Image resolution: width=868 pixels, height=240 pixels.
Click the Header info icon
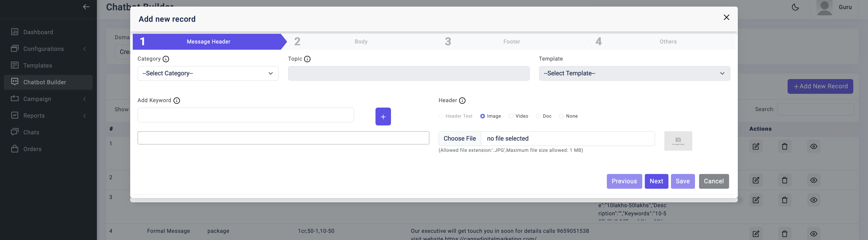click(462, 101)
